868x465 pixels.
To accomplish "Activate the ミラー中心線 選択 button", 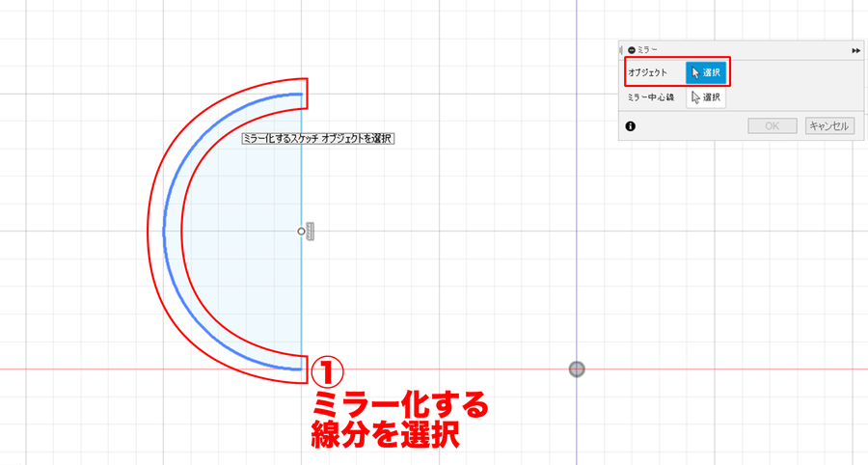I will (x=706, y=97).
